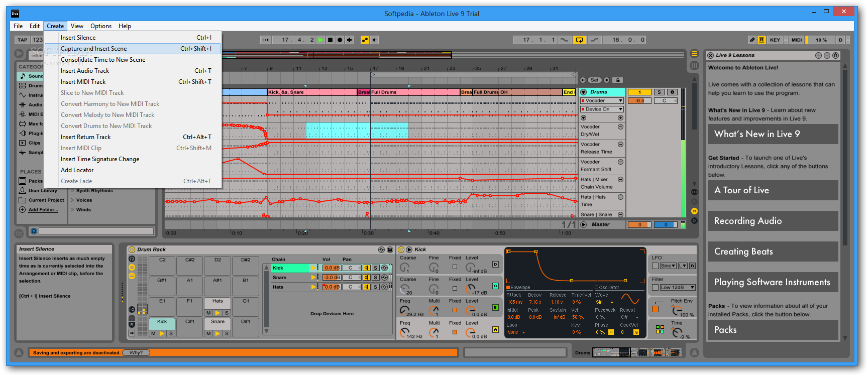
Task: Toggle Computer MIDI Keyboard button
Action: 762,40
